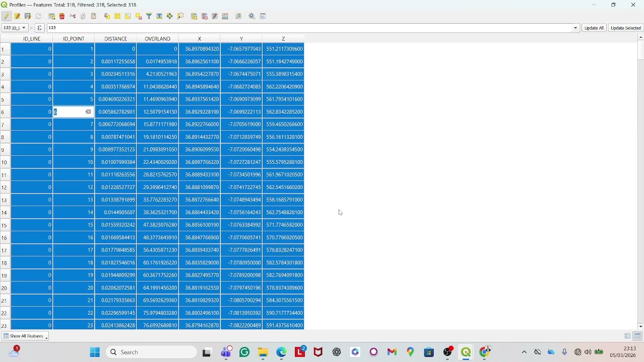644x362 pixels.
Task: Select all features icon
Action: pyautogui.click(x=117, y=16)
